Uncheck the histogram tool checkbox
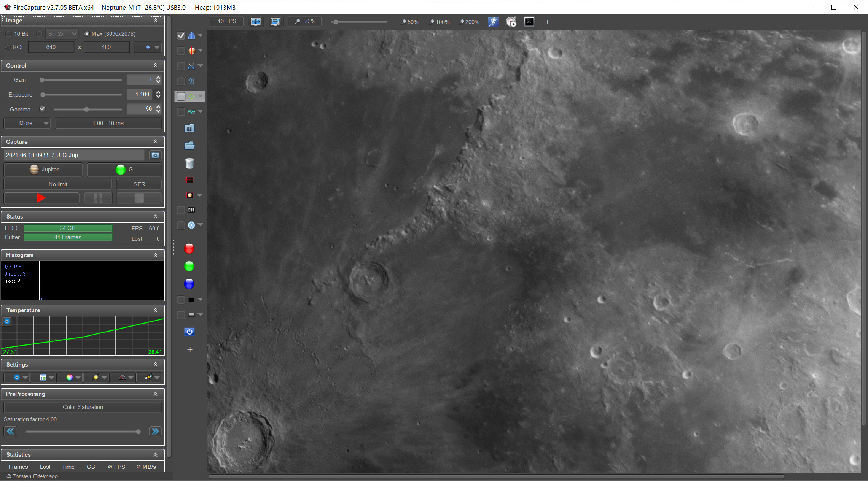Viewport: 868px width, 481px height. click(181, 35)
